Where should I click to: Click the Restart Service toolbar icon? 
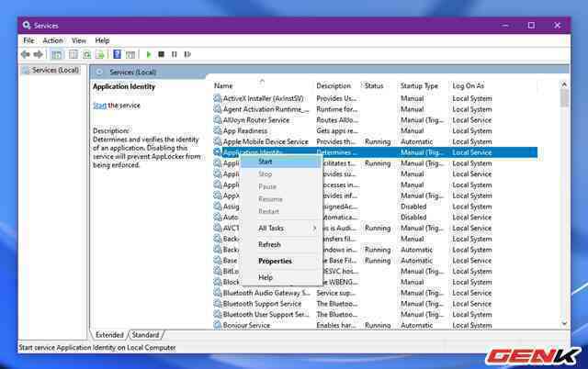coord(187,54)
